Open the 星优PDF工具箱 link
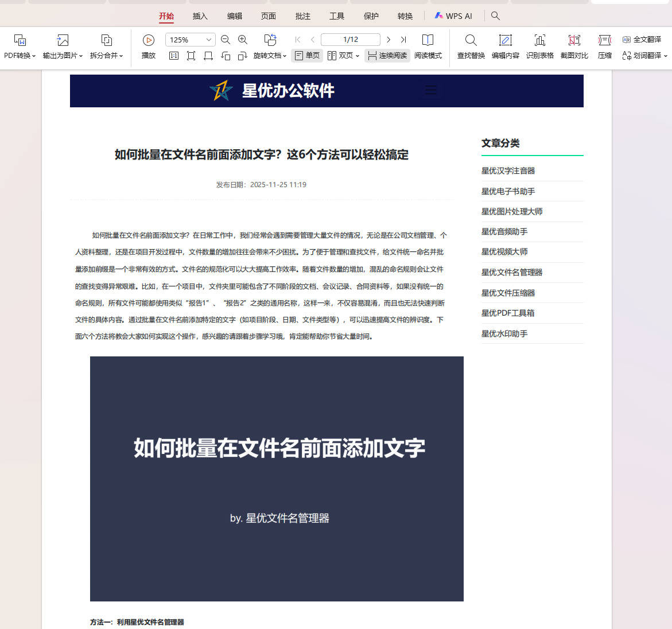The width and height of the screenshot is (672, 629). 507,313
